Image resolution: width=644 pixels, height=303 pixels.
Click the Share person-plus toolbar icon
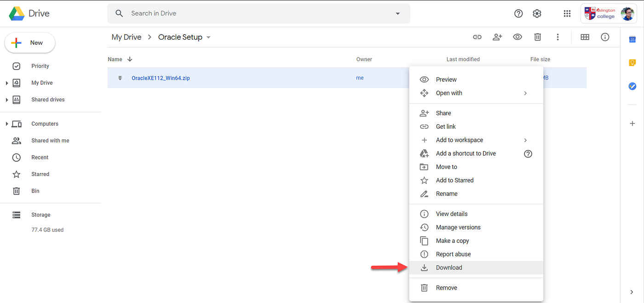[497, 37]
